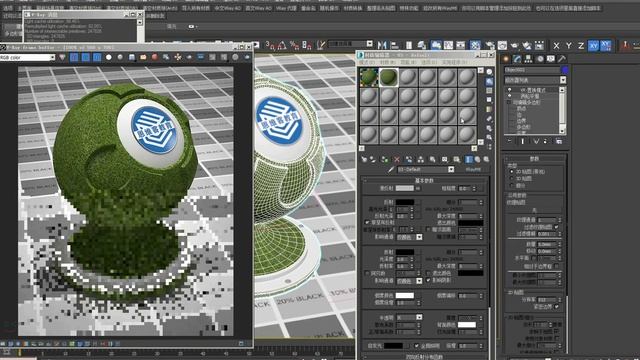This screenshot has height=360, width=640.
Task: Open the fourth menu in material editor menu bar
Action: (x=429, y=62)
